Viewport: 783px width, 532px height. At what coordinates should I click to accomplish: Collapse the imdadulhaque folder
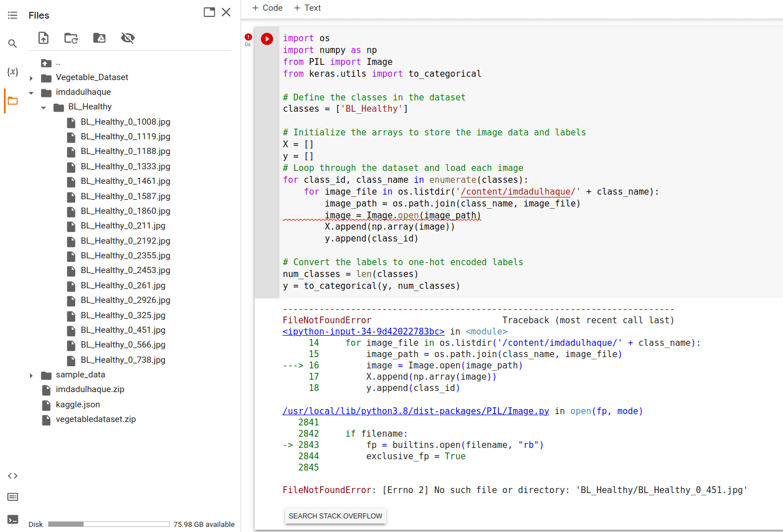click(32, 92)
